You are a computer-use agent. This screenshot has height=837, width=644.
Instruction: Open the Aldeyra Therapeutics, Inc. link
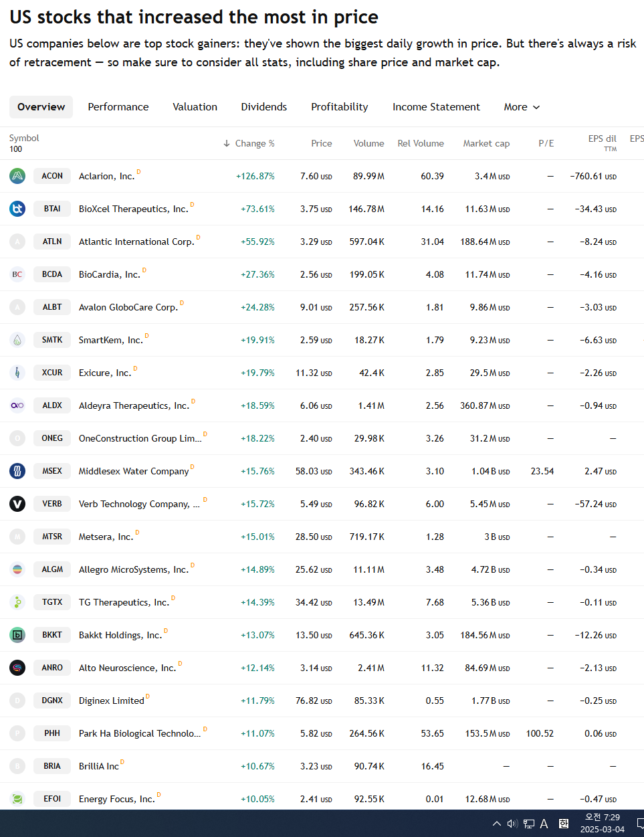point(134,405)
